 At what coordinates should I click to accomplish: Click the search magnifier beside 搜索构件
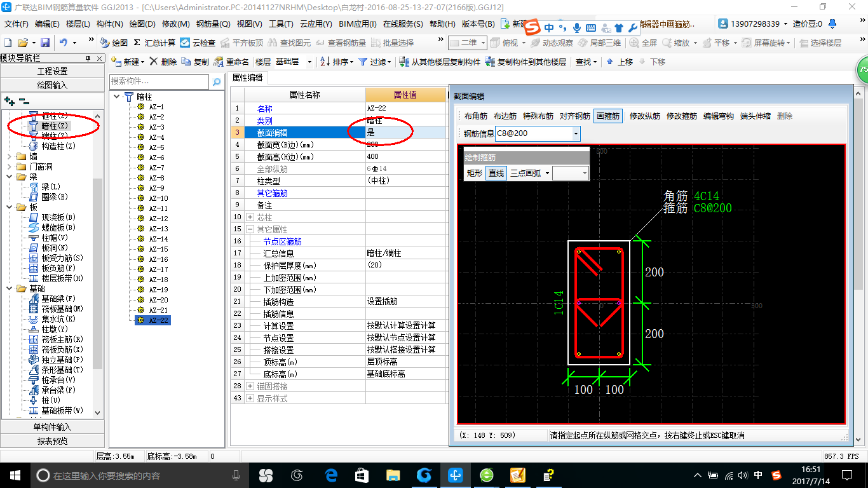[x=216, y=81]
